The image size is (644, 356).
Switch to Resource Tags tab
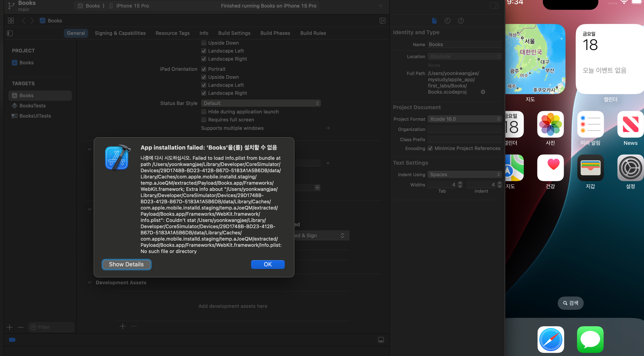[173, 33]
